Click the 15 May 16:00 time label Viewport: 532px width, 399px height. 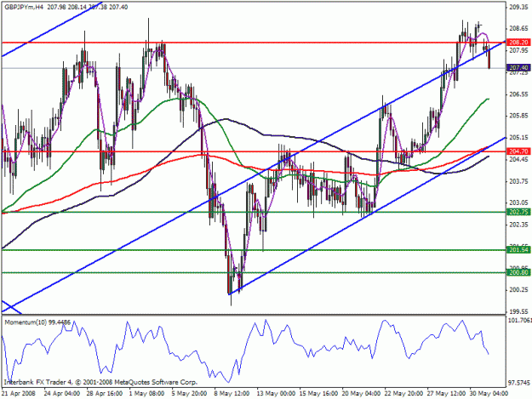pyautogui.click(x=317, y=394)
